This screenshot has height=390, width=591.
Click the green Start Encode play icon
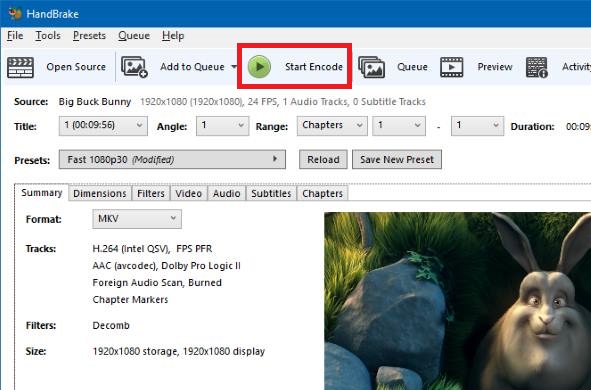[259, 67]
